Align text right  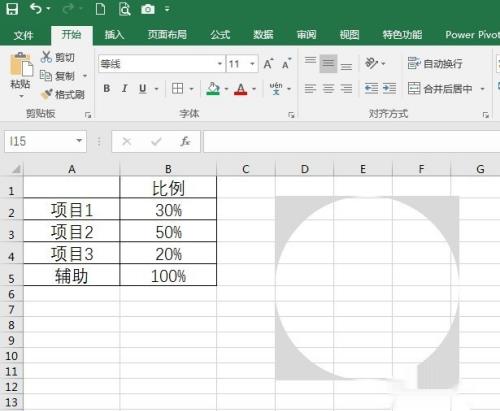click(346, 89)
